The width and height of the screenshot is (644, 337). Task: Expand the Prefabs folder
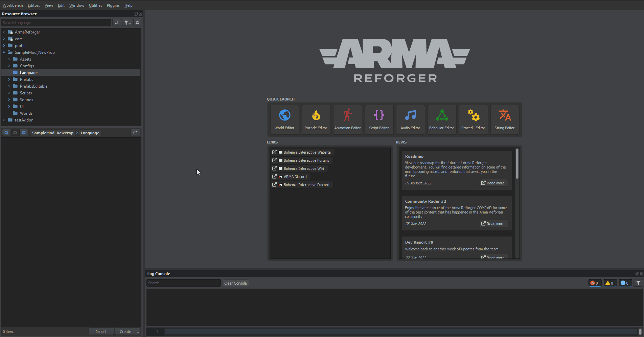(9, 79)
